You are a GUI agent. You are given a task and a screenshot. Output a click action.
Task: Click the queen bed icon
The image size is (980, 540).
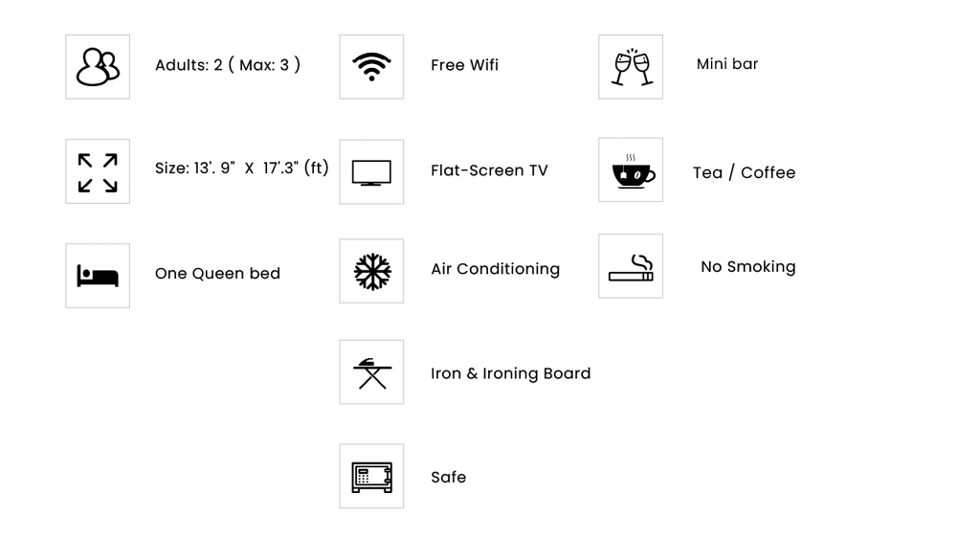[x=98, y=276]
